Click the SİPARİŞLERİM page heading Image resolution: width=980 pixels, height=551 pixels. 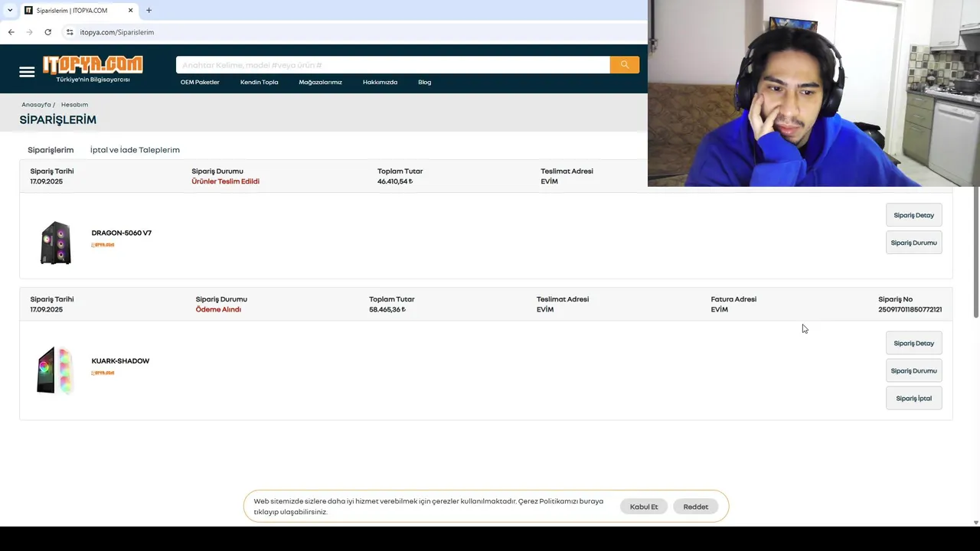(x=58, y=119)
